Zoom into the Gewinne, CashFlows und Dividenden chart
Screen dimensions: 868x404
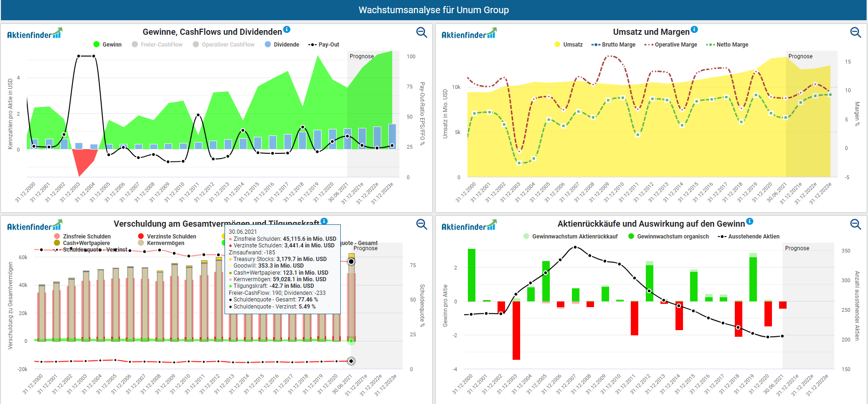pos(421,32)
